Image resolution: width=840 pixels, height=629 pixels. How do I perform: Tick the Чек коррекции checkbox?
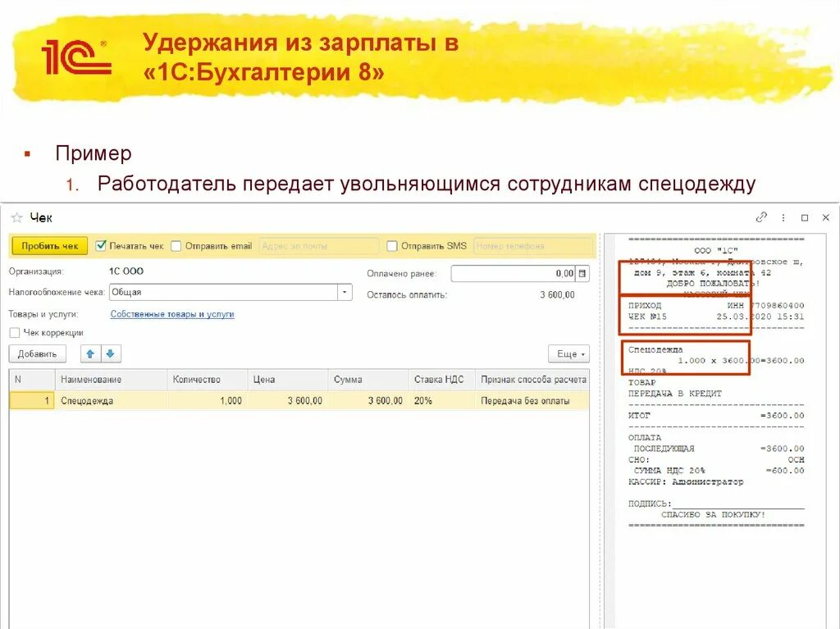[x=15, y=333]
